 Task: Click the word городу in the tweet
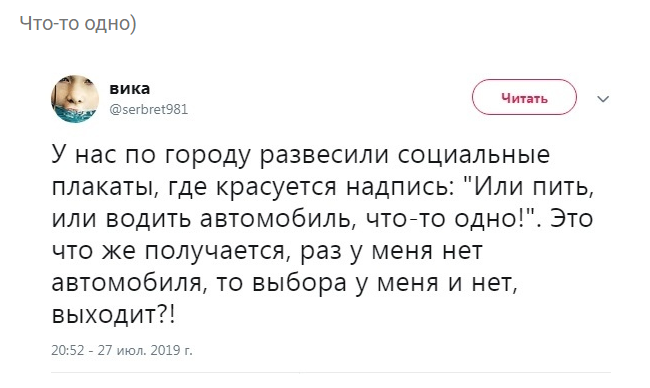coord(208,154)
